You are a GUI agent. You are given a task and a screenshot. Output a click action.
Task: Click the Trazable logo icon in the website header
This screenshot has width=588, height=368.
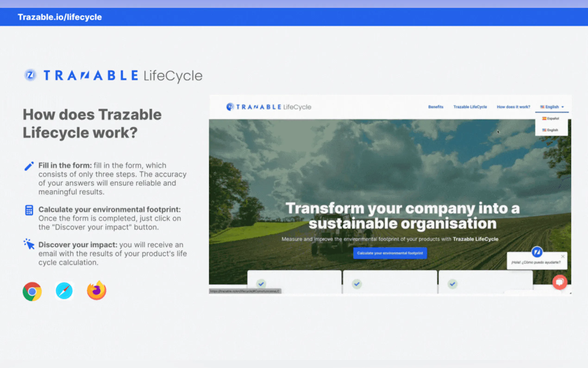click(230, 107)
